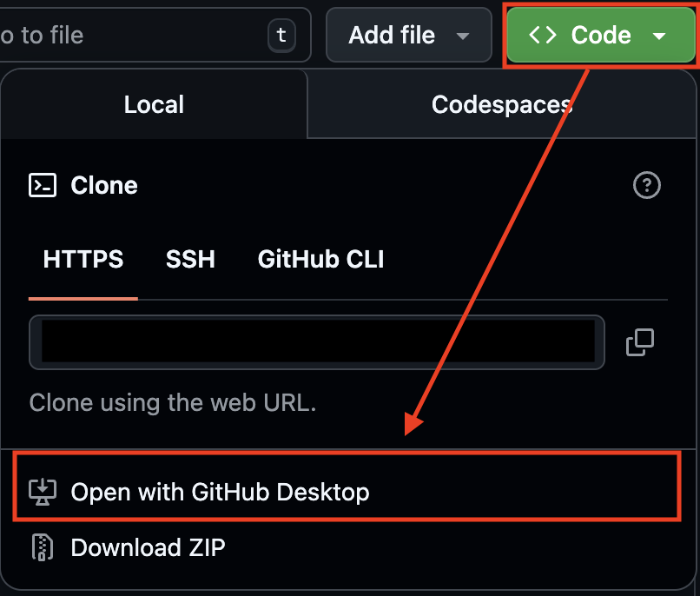The width and height of the screenshot is (700, 596).
Task: Download the repository as ZIP
Action: pyautogui.click(x=148, y=547)
